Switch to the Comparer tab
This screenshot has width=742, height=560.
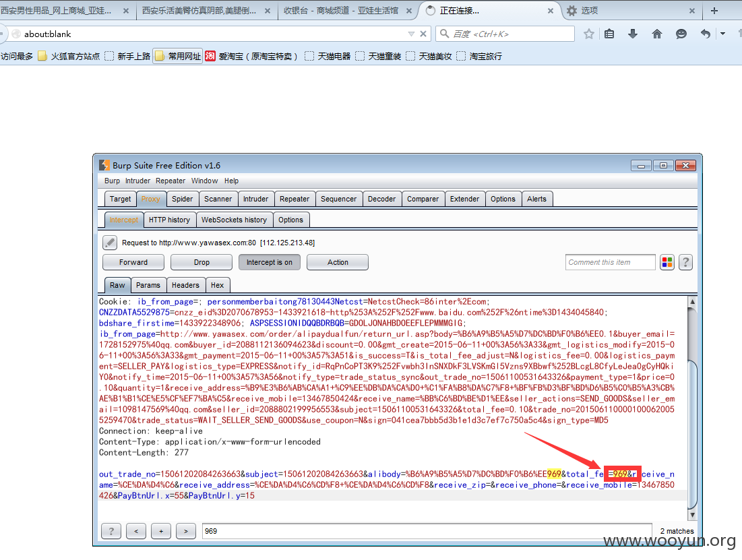coord(423,199)
